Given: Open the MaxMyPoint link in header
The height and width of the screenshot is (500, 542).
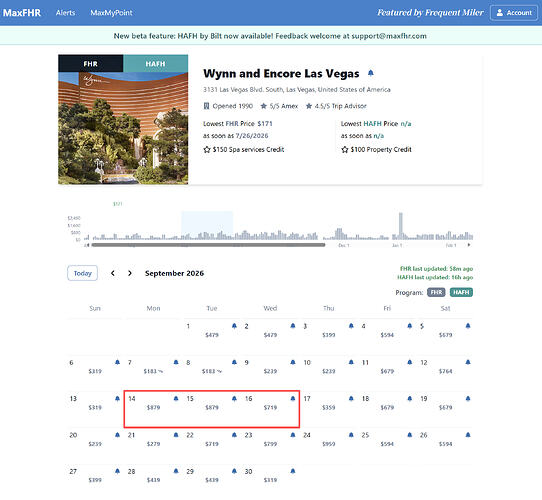Looking at the screenshot, I should 111,13.
